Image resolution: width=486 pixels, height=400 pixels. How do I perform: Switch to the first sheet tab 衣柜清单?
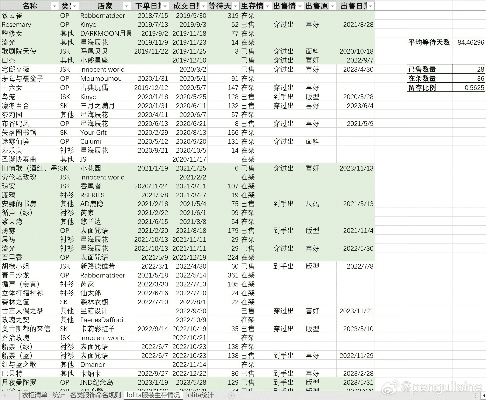click(35, 395)
